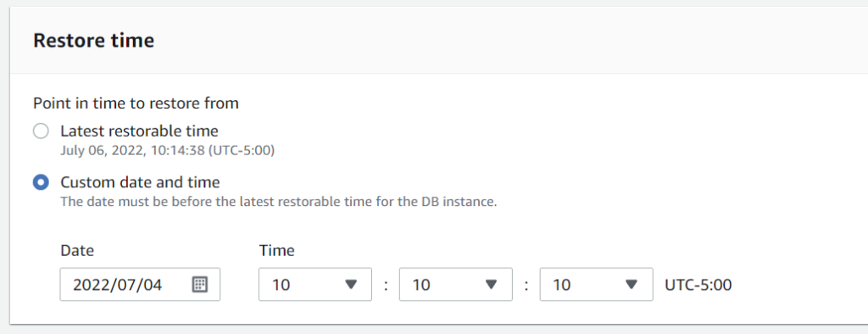Select the Custom date and time radio button

(41, 182)
